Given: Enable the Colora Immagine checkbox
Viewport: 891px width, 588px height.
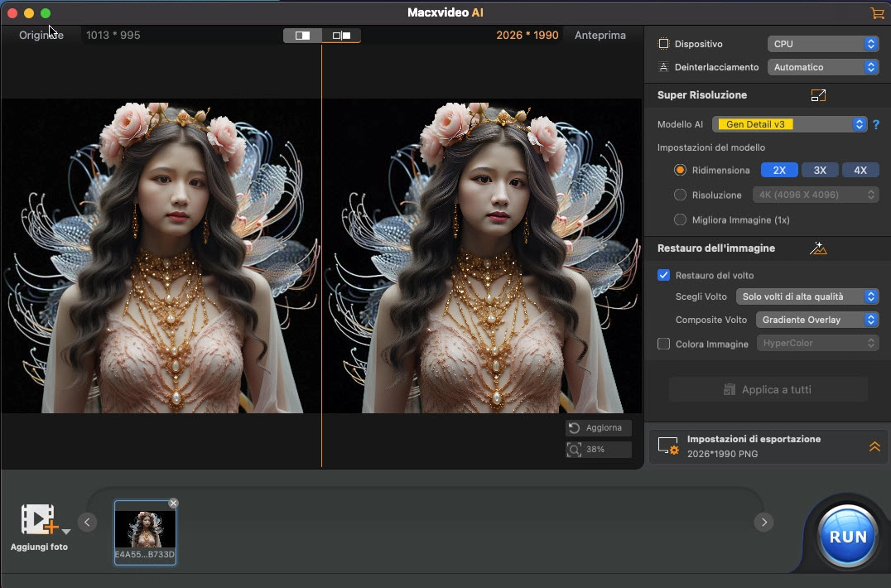Looking at the screenshot, I should point(663,344).
